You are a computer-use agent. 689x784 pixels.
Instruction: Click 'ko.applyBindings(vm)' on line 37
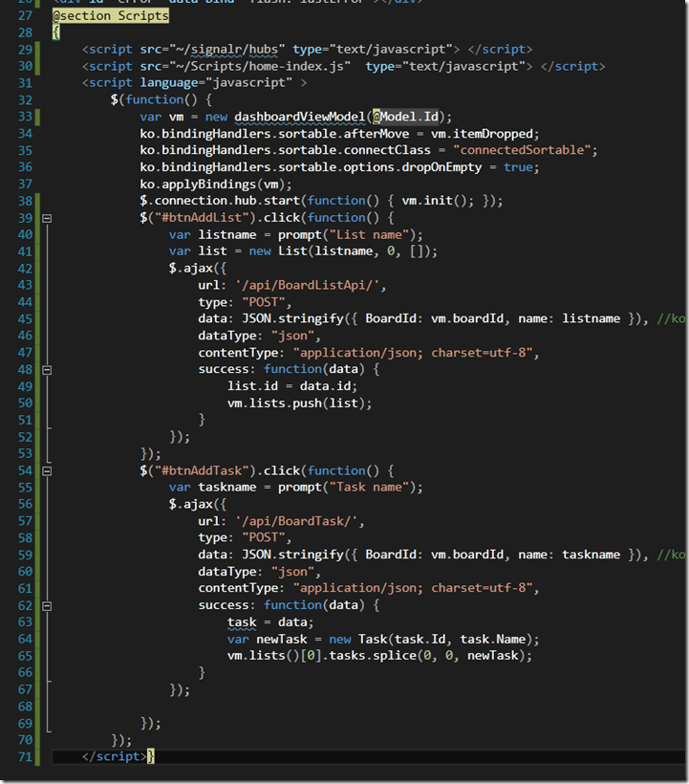212,185
